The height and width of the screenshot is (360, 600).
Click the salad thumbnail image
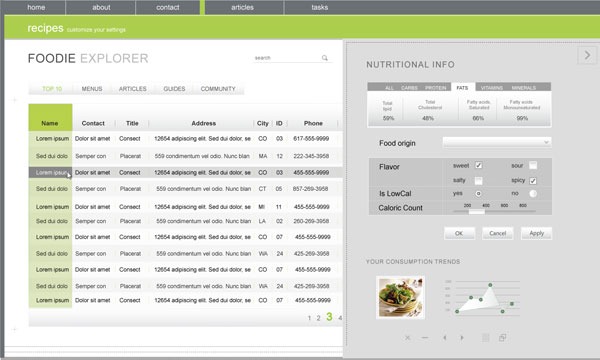(400, 297)
